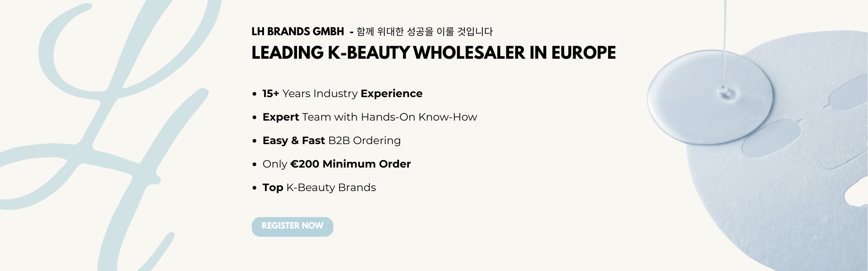The width and height of the screenshot is (868, 271).
Task: Select the Expert Team with Hands-On Know-How item
Action: click(x=369, y=117)
